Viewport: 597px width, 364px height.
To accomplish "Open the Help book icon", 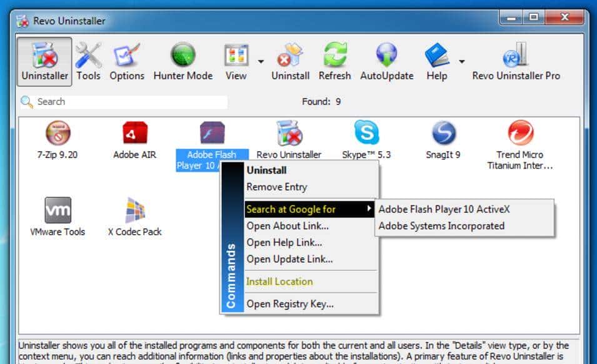I will click(437, 55).
